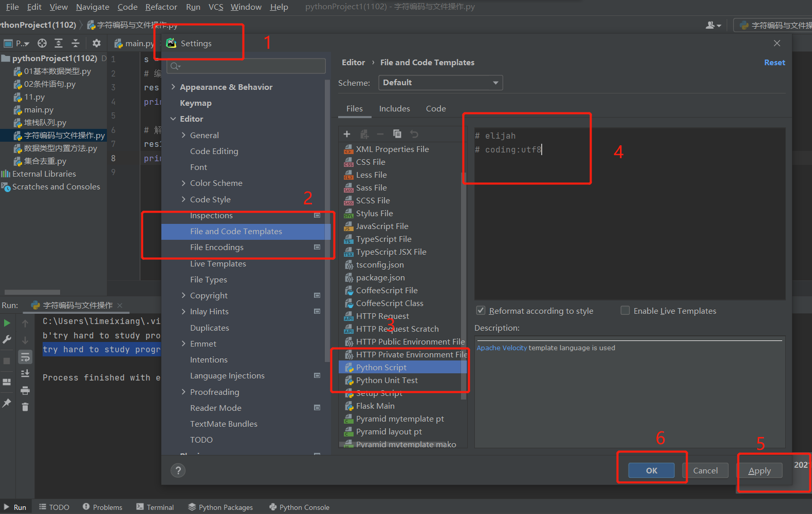Collapse the Editor settings node
Image resolution: width=812 pixels, height=514 pixels.
173,119
